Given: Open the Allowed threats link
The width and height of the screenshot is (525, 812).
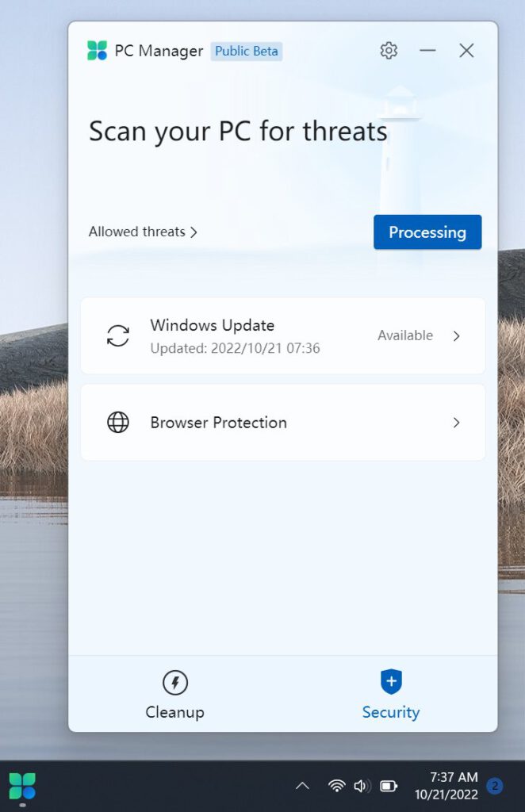Looking at the screenshot, I should pyautogui.click(x=143, y=232).
